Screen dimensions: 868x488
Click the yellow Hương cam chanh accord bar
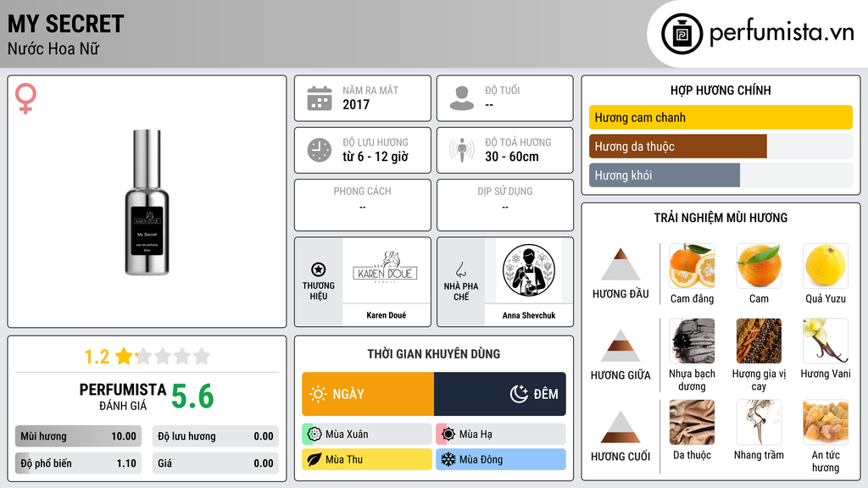721,117
